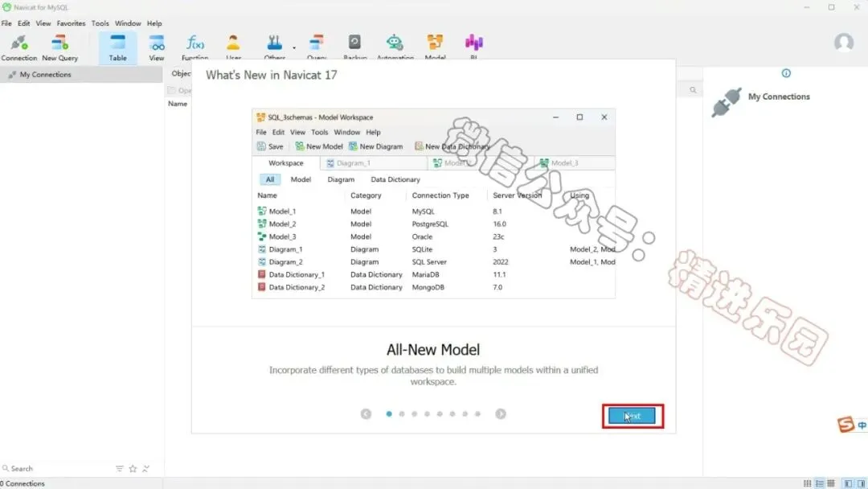Viewport: 868px width, 489px height.
Task: Toggle the Chinese 中 input mode indicator
Action: pyautogui.click(x=862, y=425)
